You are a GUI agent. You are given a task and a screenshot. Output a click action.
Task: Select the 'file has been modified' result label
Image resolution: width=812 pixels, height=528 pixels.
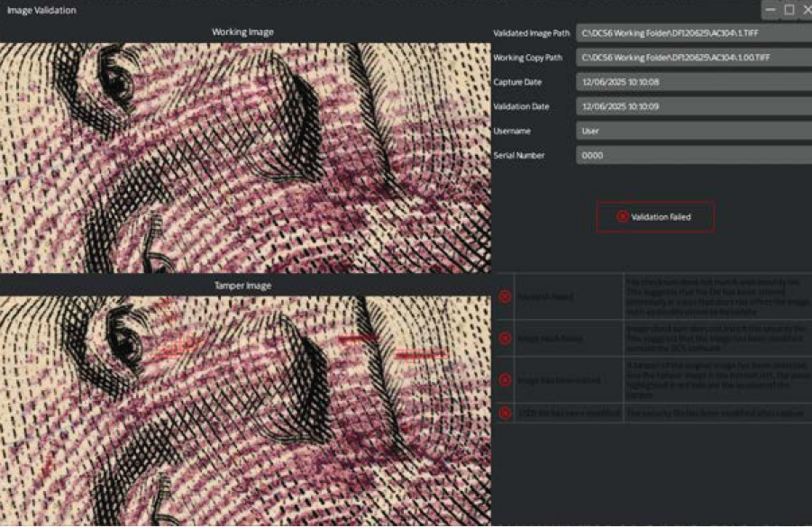[x=569, y=413]
